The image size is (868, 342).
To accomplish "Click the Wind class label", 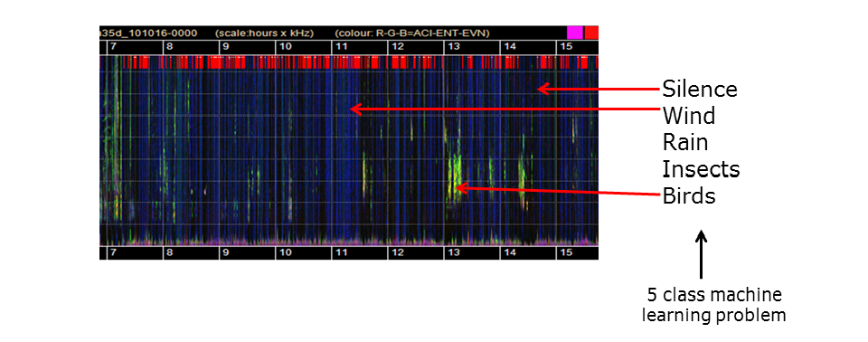I will [x=689, y=115].
